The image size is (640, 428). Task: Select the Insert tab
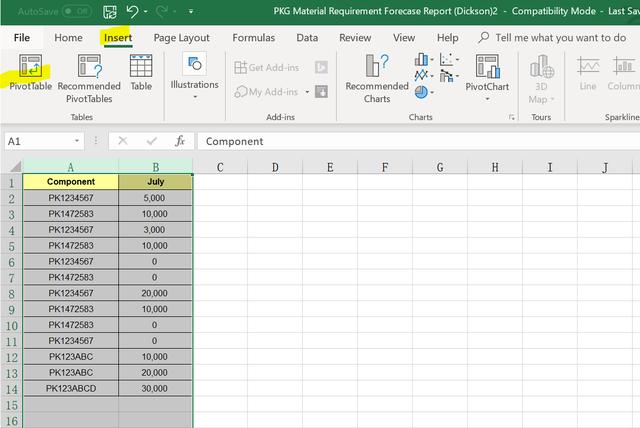(118, 38)
